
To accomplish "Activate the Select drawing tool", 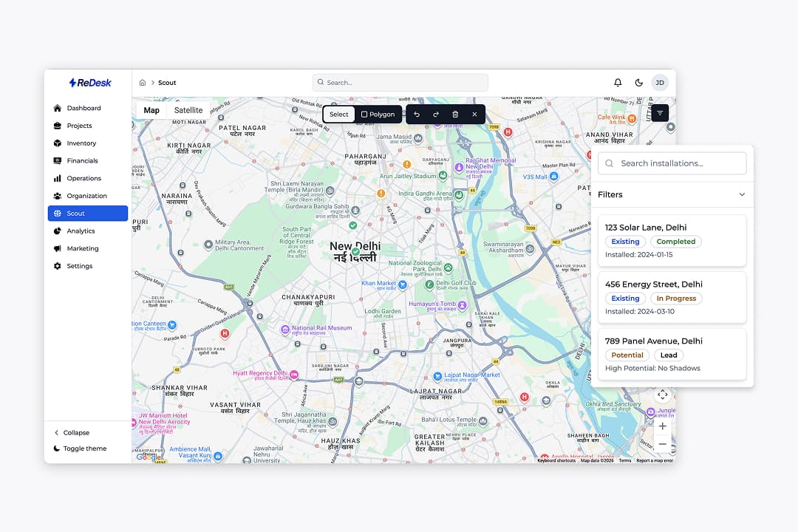I will click(339, 114).
